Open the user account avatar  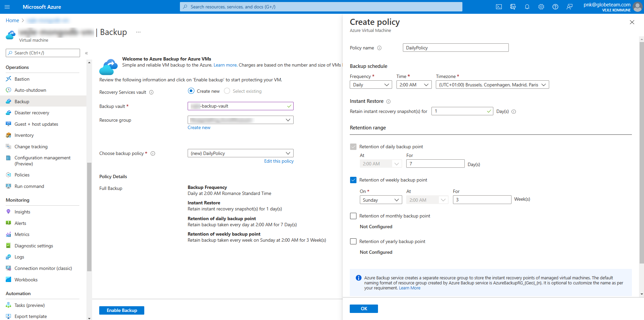(x=637, y=7)
